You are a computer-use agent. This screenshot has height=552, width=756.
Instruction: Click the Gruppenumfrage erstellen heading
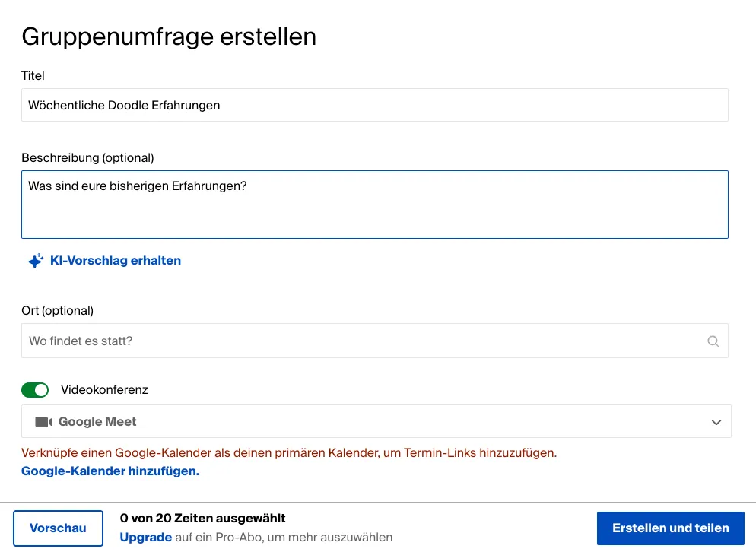[169, 36]
